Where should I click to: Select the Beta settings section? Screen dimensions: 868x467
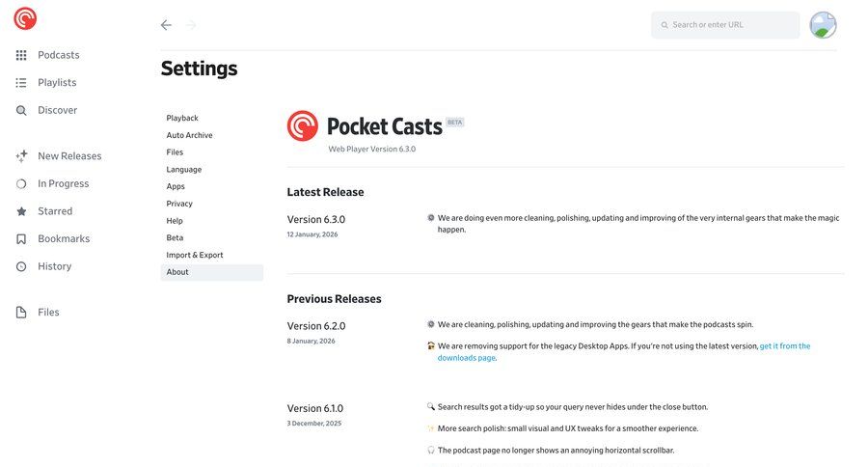[175, 237]
